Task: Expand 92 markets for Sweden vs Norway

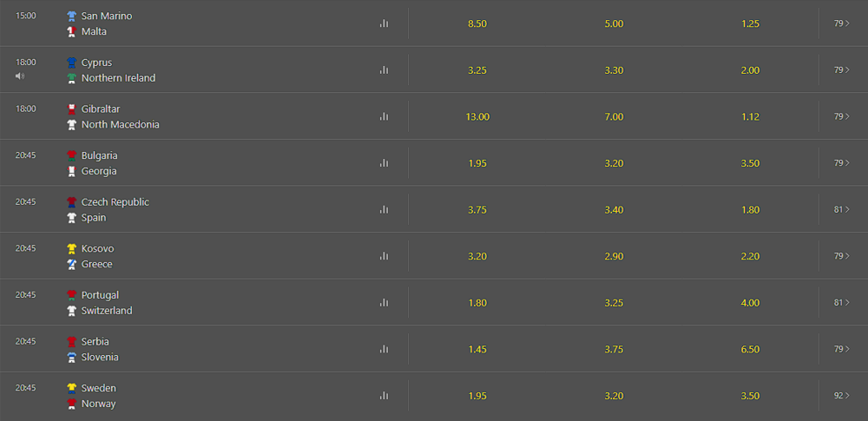Action: pos(841,396)
